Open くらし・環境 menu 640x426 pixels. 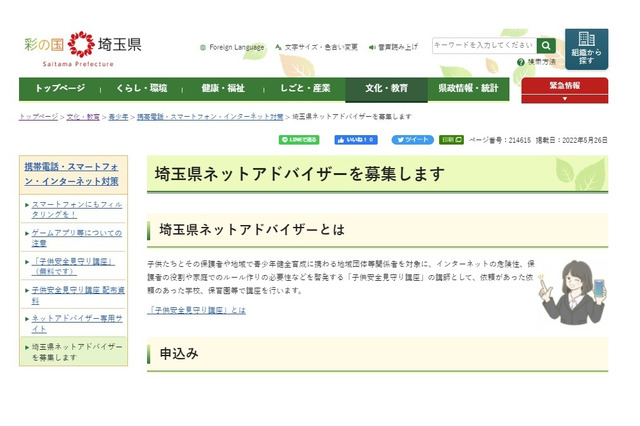point(141,89)
